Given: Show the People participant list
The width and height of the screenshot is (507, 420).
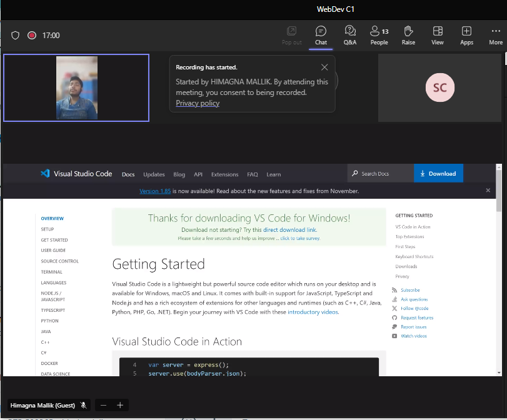Looking at the screenshot, I should pos(379,36).
